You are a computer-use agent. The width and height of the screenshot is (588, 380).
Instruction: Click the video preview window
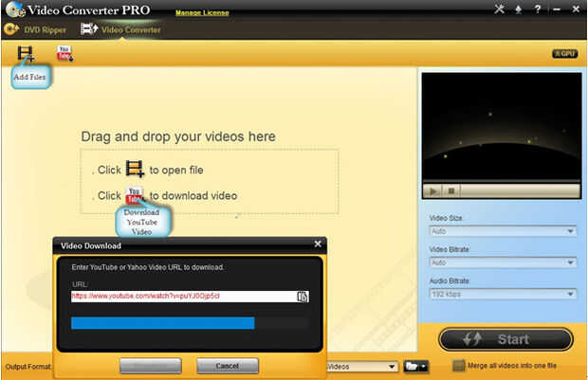[x=502, y=126]
